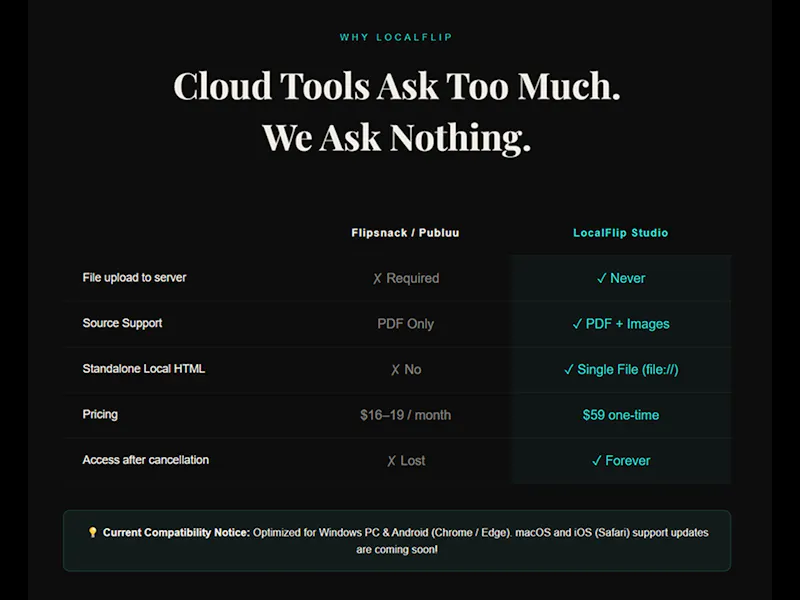
Task: Select the 'LocalFlip Studio' column header
Action: (620, 233)
